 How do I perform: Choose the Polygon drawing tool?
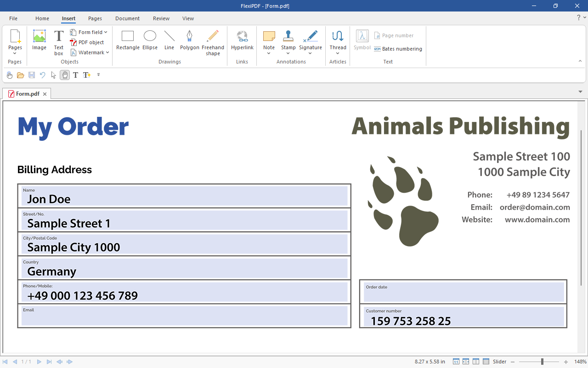point(189,40)
